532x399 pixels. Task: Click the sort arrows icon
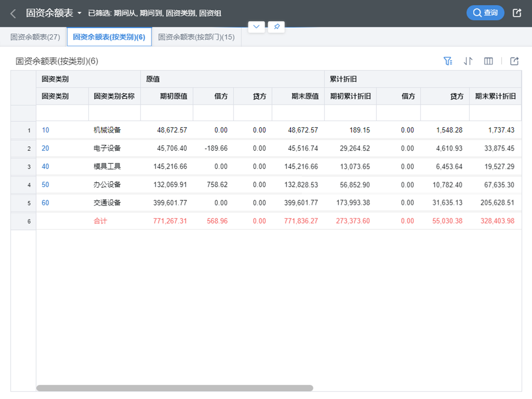[x=468, y=61]
